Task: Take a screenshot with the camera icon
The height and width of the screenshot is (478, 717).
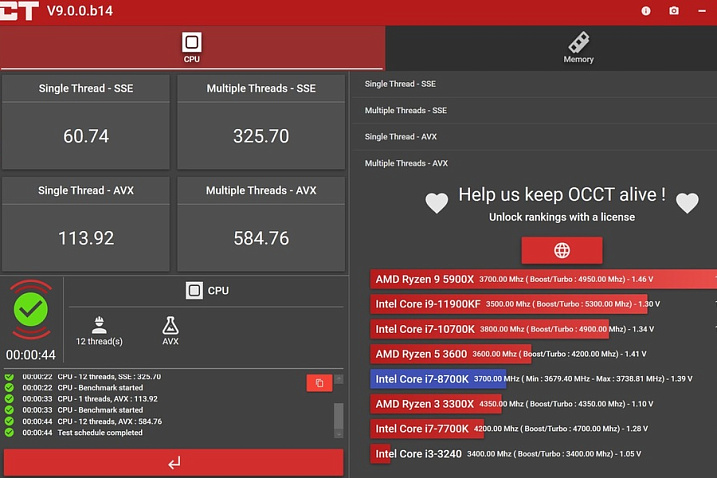Action: coord(674,11)
